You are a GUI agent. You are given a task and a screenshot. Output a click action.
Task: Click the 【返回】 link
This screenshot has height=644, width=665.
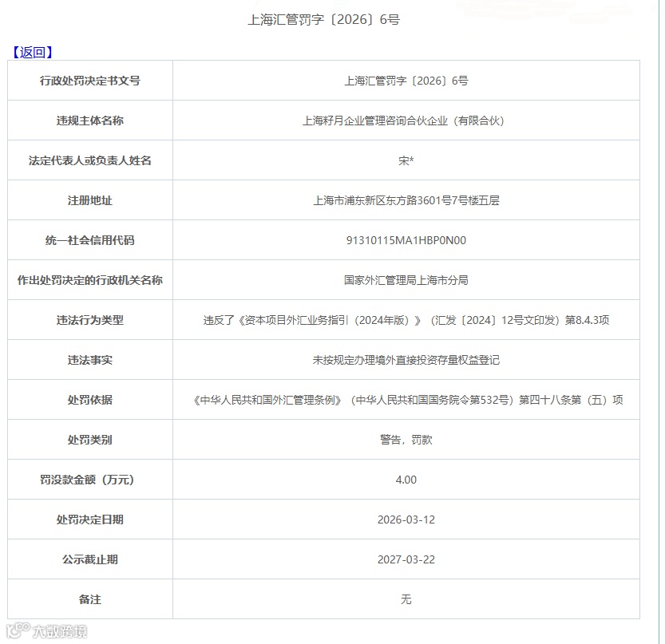32,52
